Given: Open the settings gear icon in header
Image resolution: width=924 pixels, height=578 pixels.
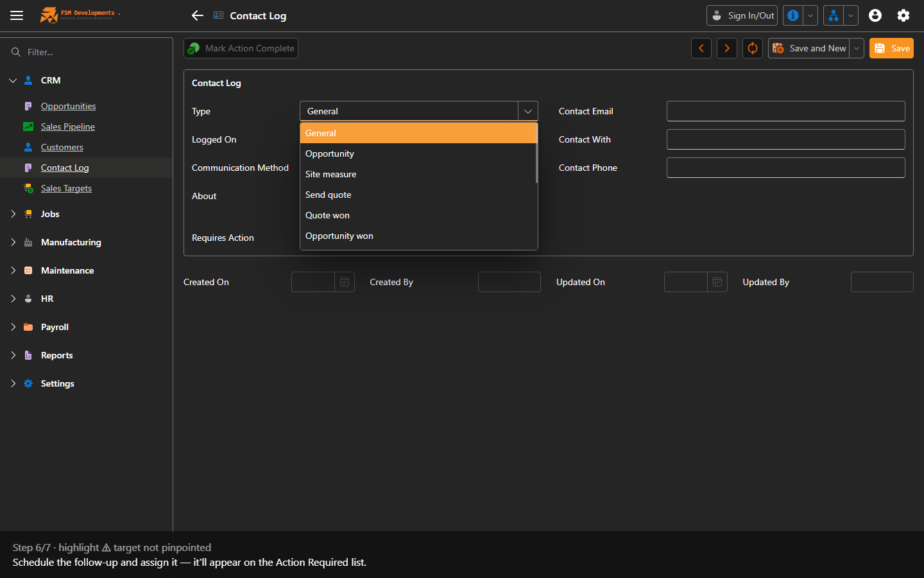Looking at the screenshot, I should [903, 15].
